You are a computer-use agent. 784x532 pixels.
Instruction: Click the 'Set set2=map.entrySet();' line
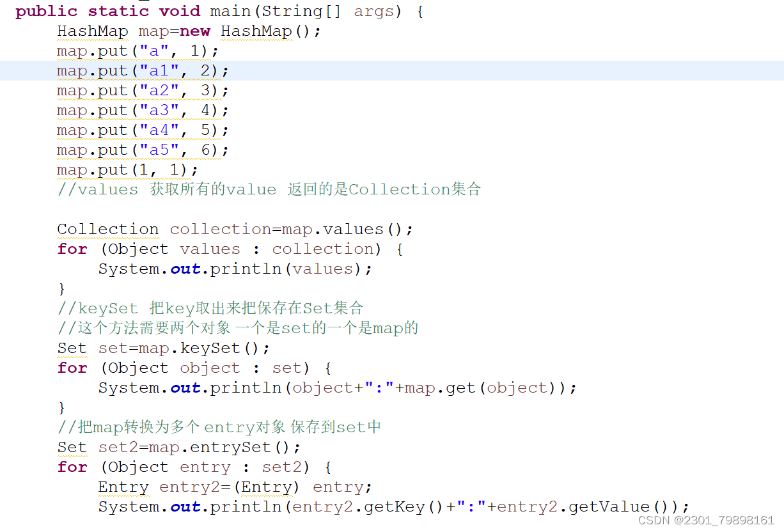(179, 447)
